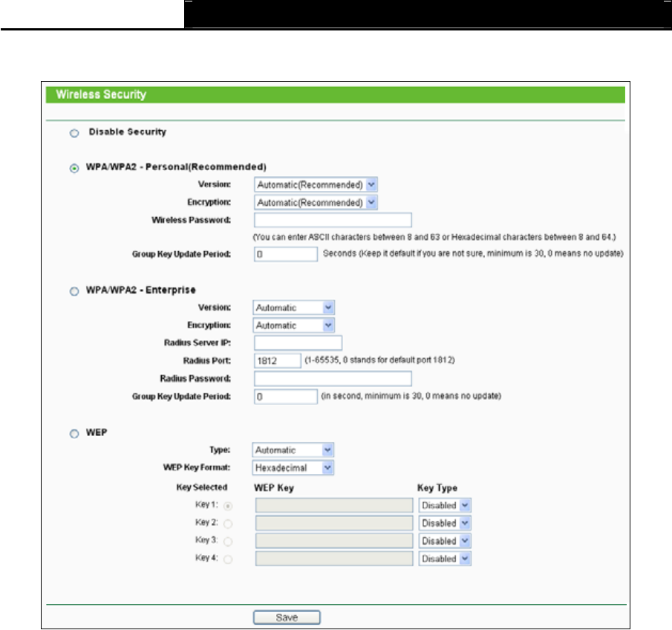The height and width of the screenshot is (630, 672).
Task: Open the Key 3 Key Type dropdown
Action: [x=445, y=541]
